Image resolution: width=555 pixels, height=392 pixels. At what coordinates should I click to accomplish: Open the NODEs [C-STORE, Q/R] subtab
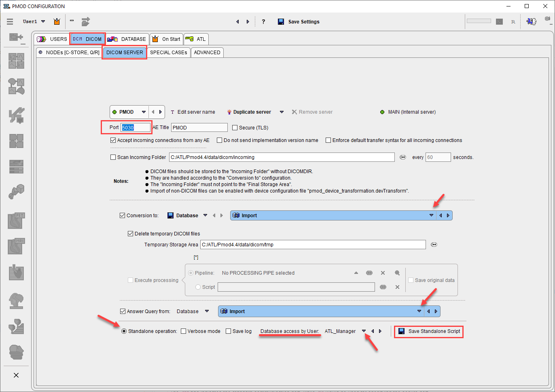coord(69,53)
